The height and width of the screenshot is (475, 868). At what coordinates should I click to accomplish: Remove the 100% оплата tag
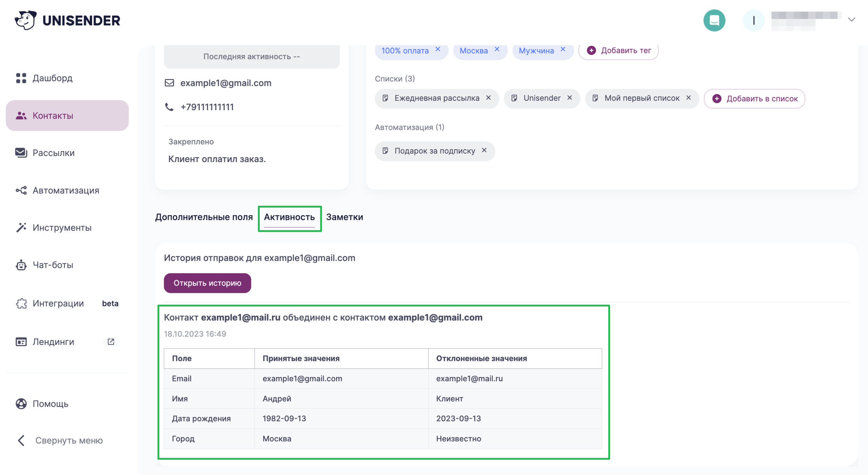coord(438,49)
